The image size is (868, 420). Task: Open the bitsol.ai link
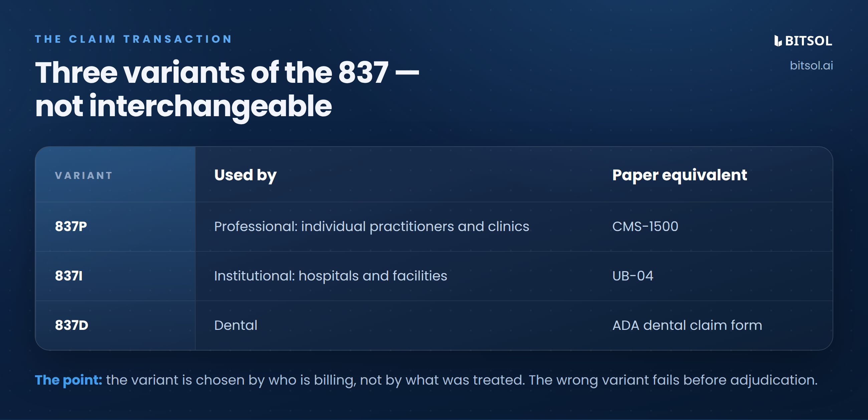(811, 65)
